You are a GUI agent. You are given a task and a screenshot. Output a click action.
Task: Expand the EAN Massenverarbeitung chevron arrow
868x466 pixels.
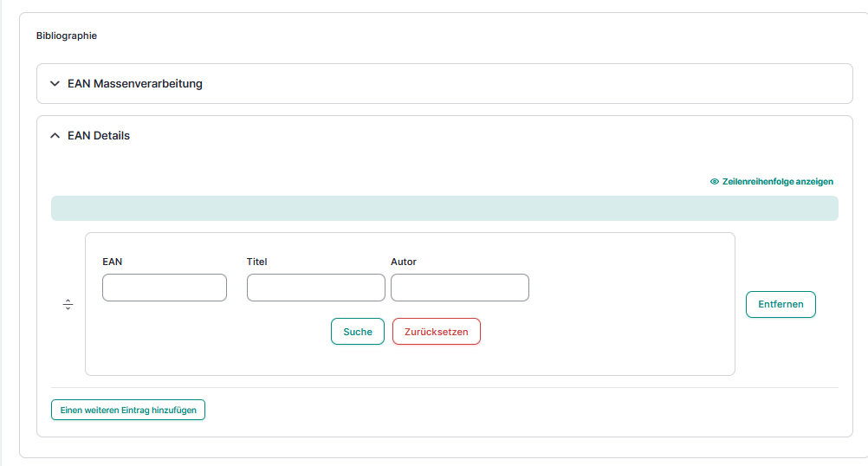point(55,84)
